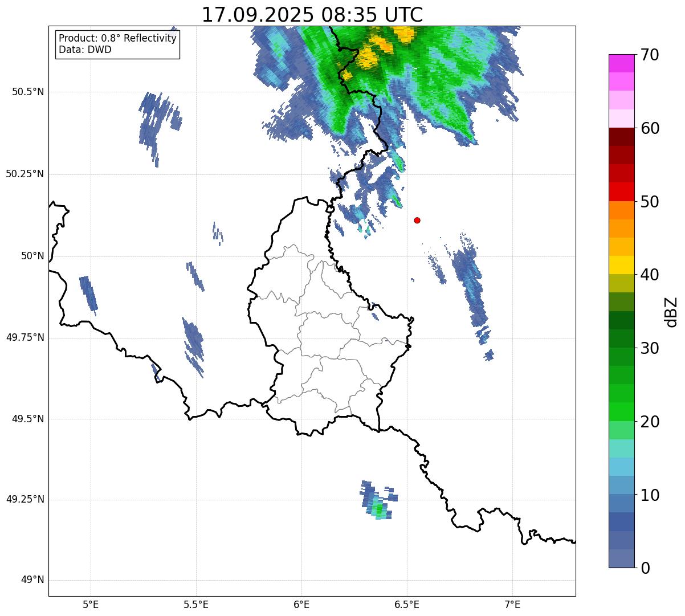The width and height of the screenshot is (685, 616).
Task: Click the 49.5°N latitude label
Action: (28, 419)
